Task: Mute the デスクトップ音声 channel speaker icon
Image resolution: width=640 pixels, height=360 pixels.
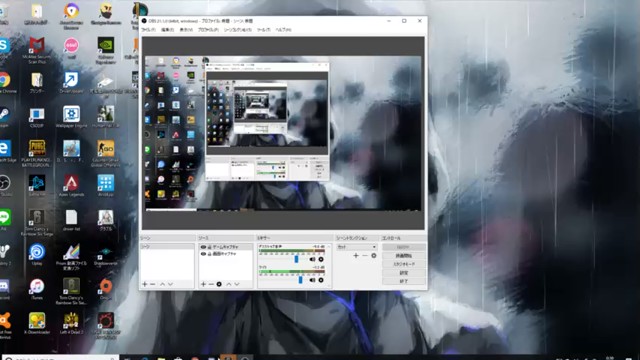Action: (x=312, y=259)
